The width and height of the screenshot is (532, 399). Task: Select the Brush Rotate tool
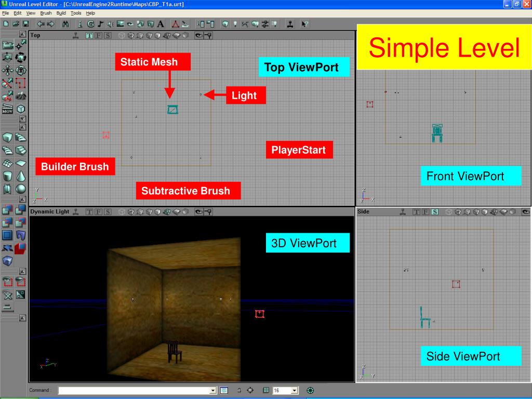click(x=21, y=57)
